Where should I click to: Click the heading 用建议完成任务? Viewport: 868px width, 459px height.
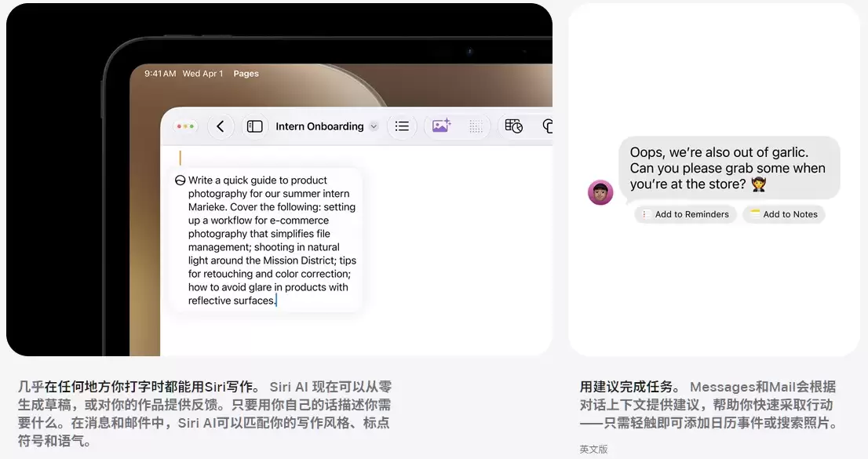630,387
